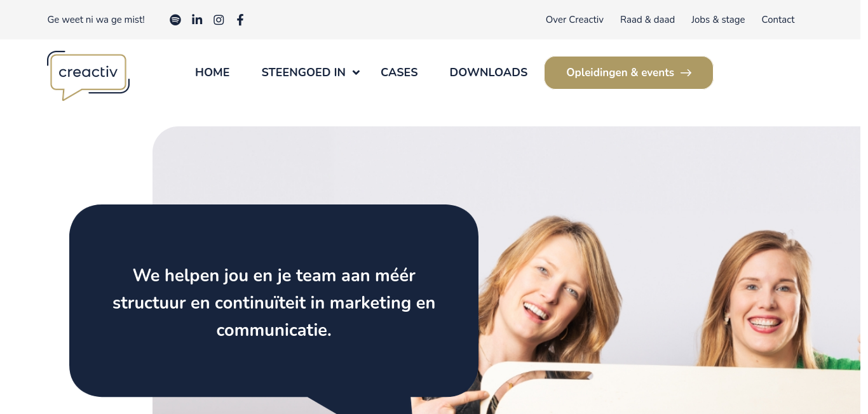Open the Spotify social icon
The width and height of the screenshot is (868, 414).
click(175, 20)
